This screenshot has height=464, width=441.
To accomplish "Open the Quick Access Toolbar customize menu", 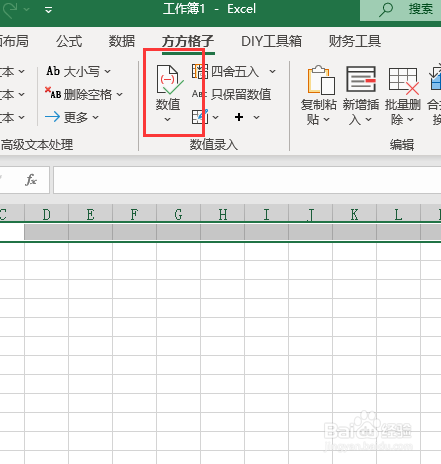I will point(49,10).
